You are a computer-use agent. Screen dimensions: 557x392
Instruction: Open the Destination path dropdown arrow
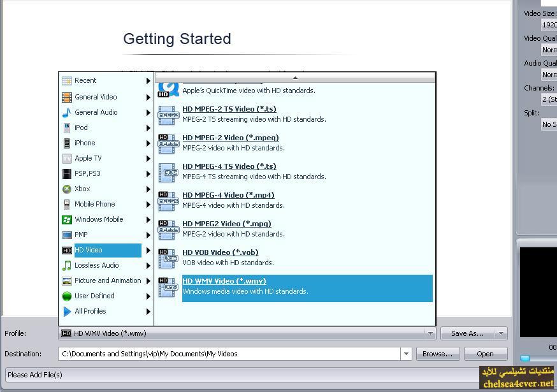point(406,354)
